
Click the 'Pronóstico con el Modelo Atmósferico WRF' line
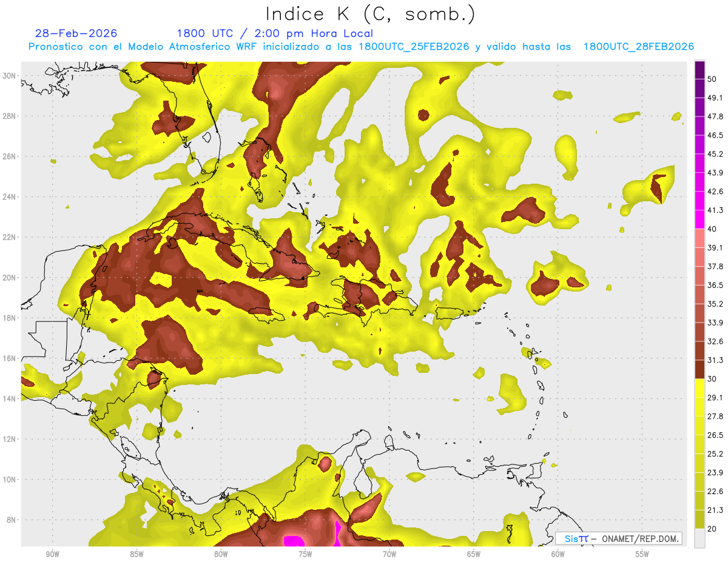(x=361, y=47)
